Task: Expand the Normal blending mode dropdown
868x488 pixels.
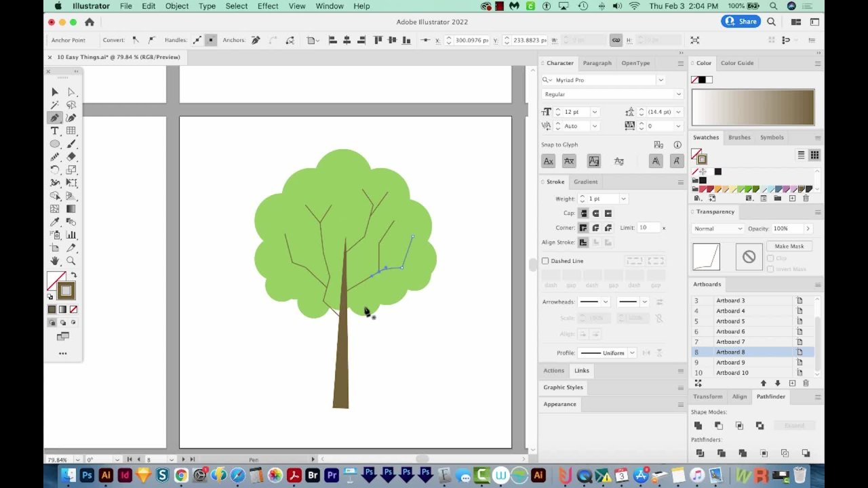Action: [717, 229]
